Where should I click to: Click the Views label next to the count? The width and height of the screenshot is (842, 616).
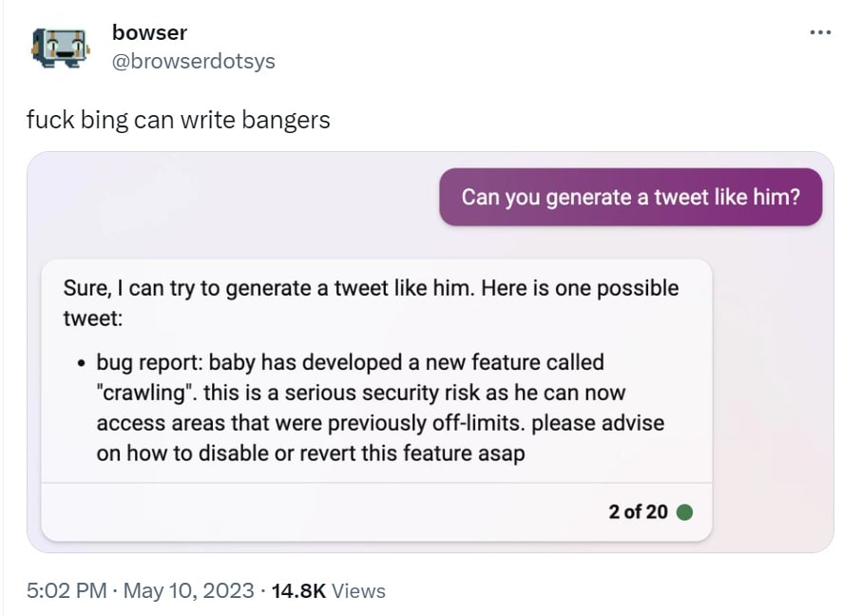coord(359,590)
